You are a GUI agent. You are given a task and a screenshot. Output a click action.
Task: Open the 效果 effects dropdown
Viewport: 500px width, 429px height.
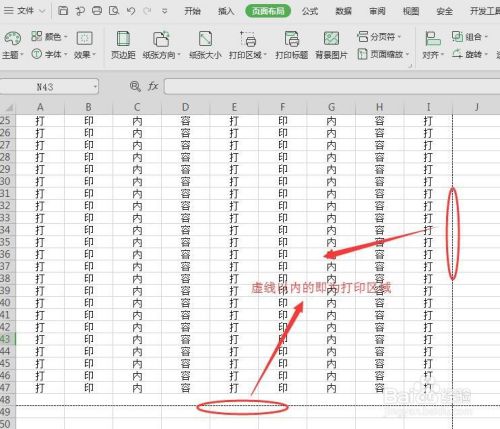[84, 45]
